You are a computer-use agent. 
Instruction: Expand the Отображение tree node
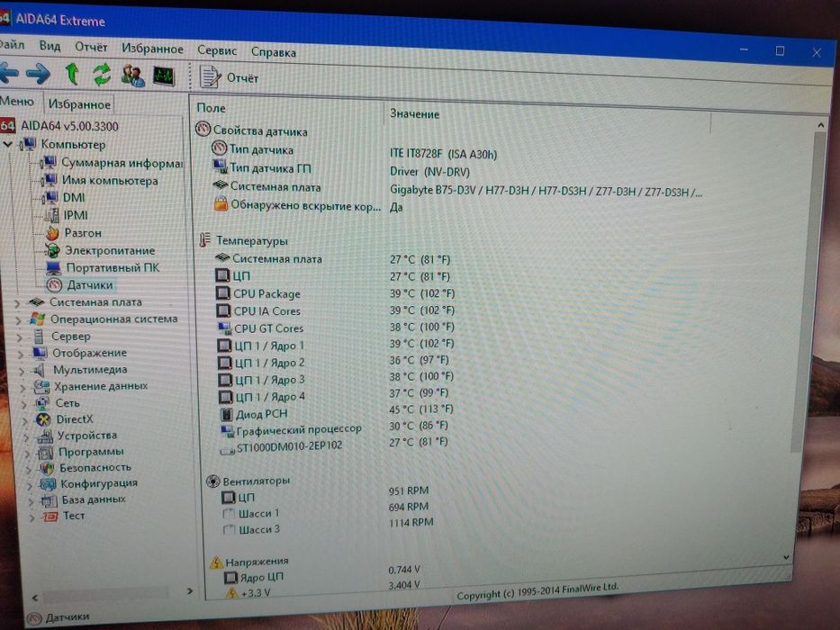[x=21, y=354]
